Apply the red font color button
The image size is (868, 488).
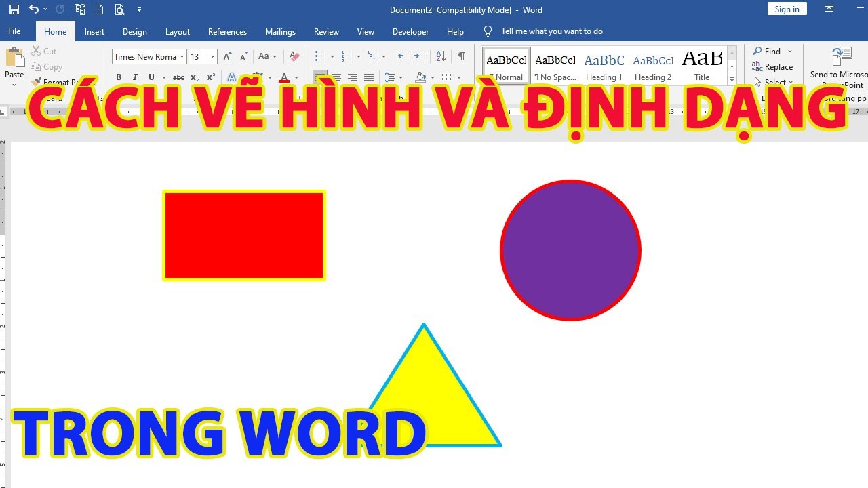click(x=284, y=77)
